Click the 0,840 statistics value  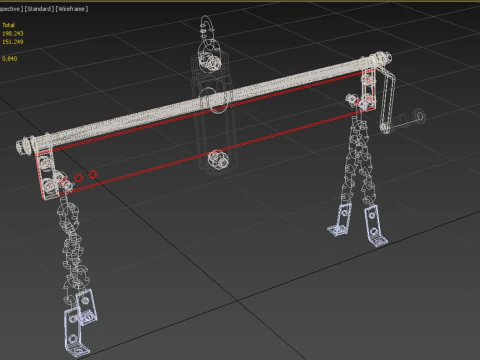click(x=10, y=58)
